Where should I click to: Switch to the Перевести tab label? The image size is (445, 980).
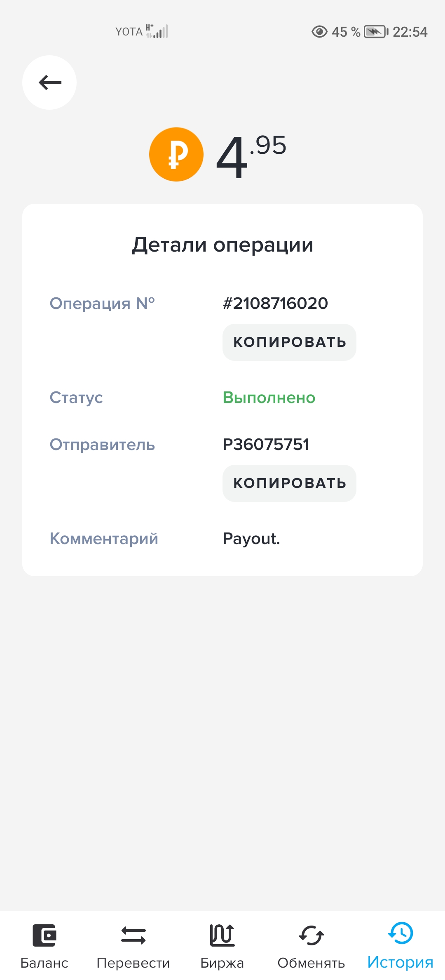(133, 963)
